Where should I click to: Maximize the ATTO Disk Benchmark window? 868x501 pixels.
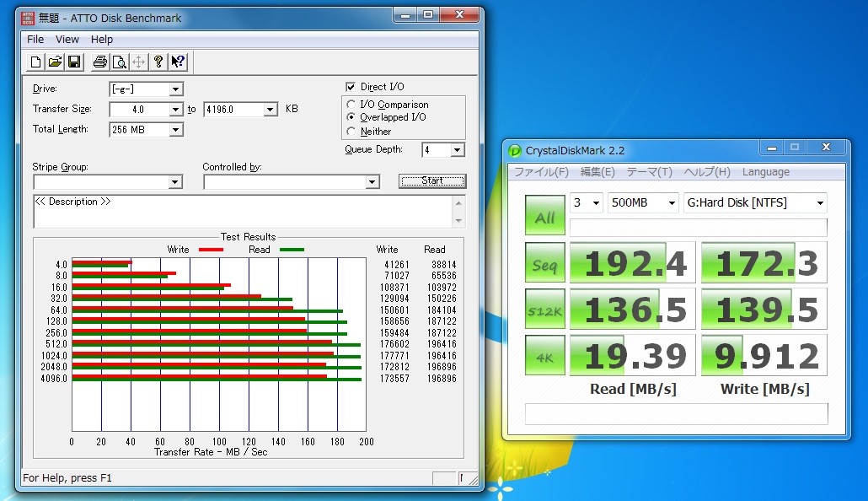point(428,15)
